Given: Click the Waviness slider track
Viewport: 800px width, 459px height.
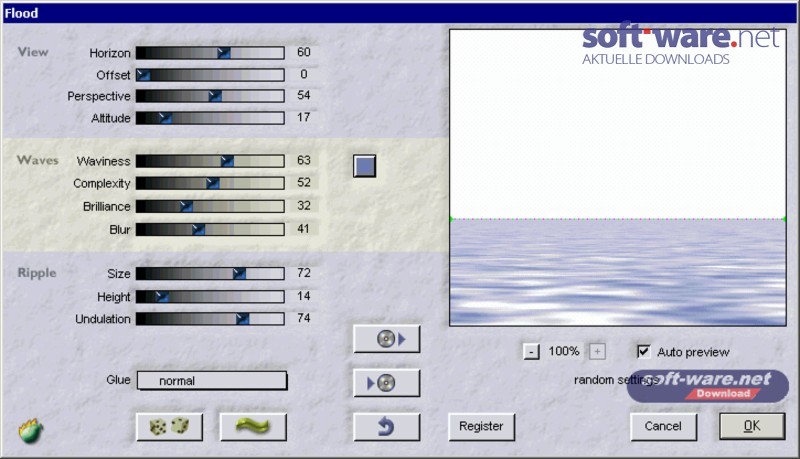Looking at the screenshot, I should point(210,161).
